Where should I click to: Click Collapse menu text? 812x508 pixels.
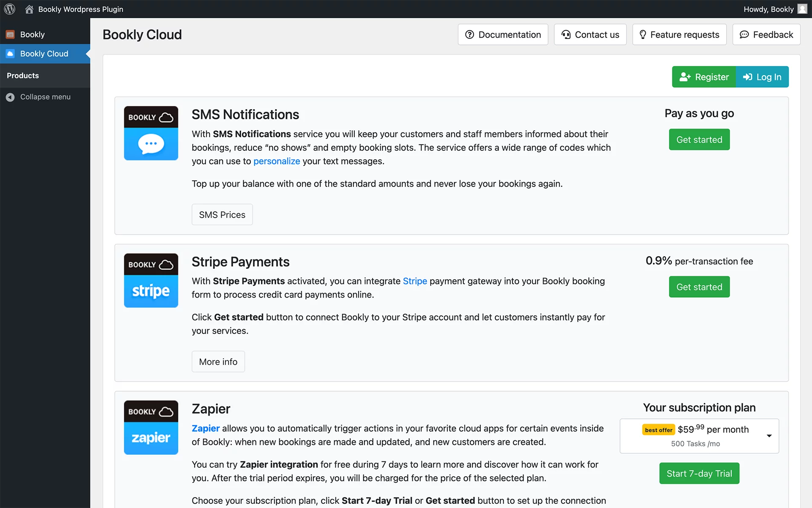point(45,97)
